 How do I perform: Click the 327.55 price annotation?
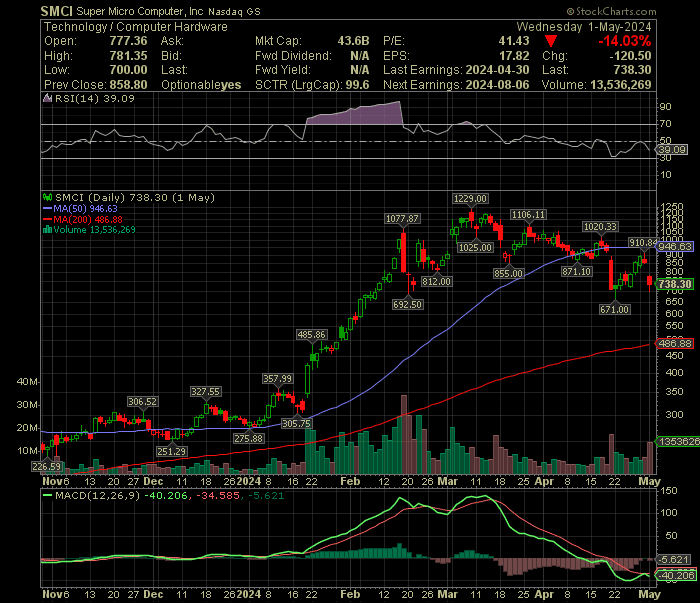pos(205,391)
